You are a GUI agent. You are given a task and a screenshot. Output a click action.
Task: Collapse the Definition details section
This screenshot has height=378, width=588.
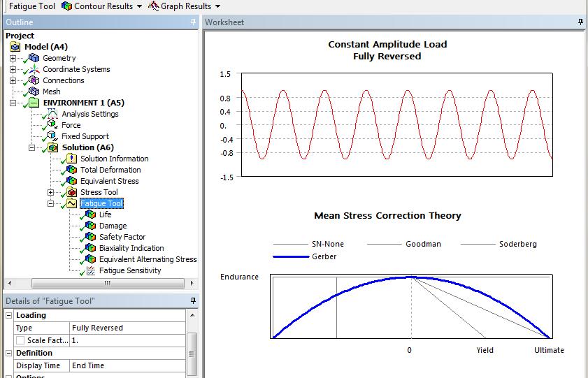[8, 353]
